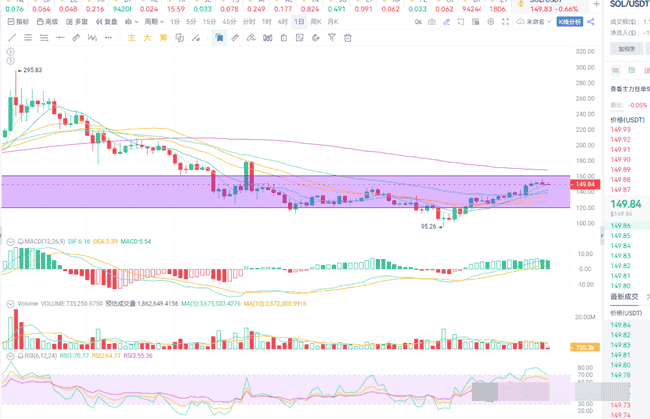The width and height of the screenshot is (650, 419).
Task: Open the 指标 indicators button
Action: (x=18, y=21)
